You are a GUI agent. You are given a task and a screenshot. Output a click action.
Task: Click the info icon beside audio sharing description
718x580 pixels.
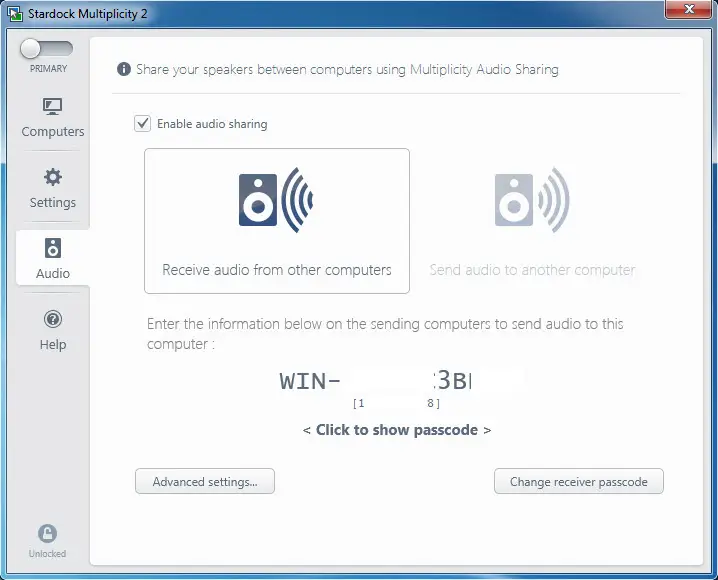coord(124,69)
